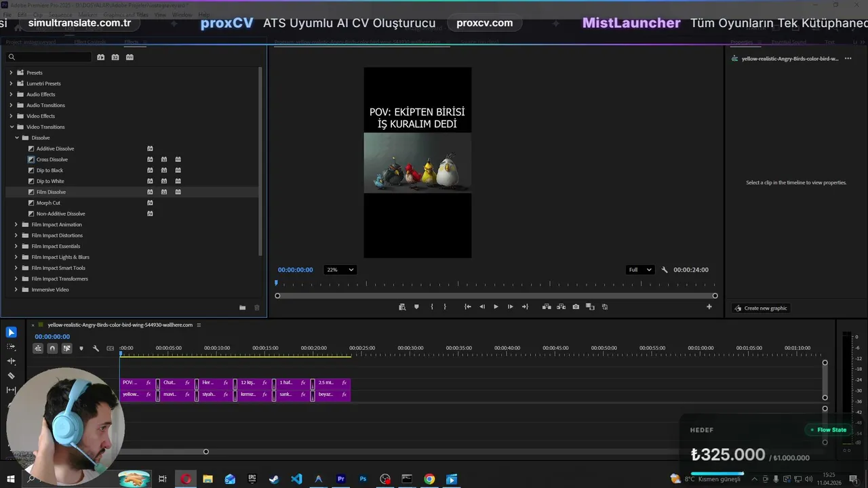This screenshot has height=488, width=868.
Task: Open the Full playback resolution dropdown
Action: click(639, 270)
